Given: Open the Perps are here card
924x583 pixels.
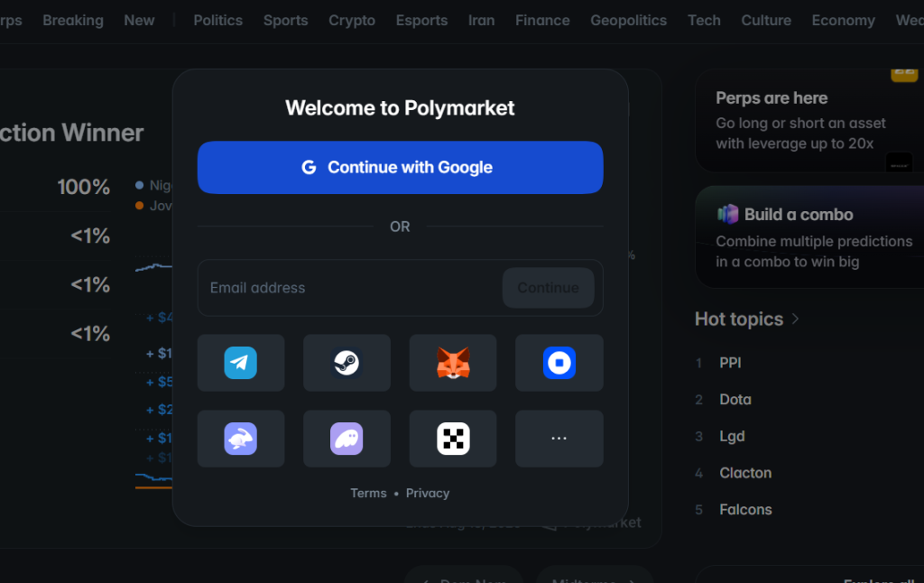Looking at the screenshot, I should (809, 121).
